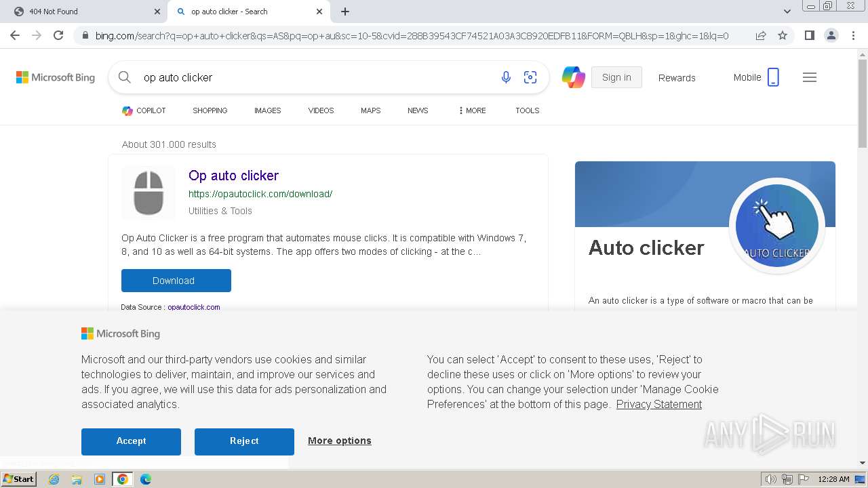The width and height of the screenshot is (868, 488).
Task: Bookmark this page with the star icon
Action: (x=783, y=35)
